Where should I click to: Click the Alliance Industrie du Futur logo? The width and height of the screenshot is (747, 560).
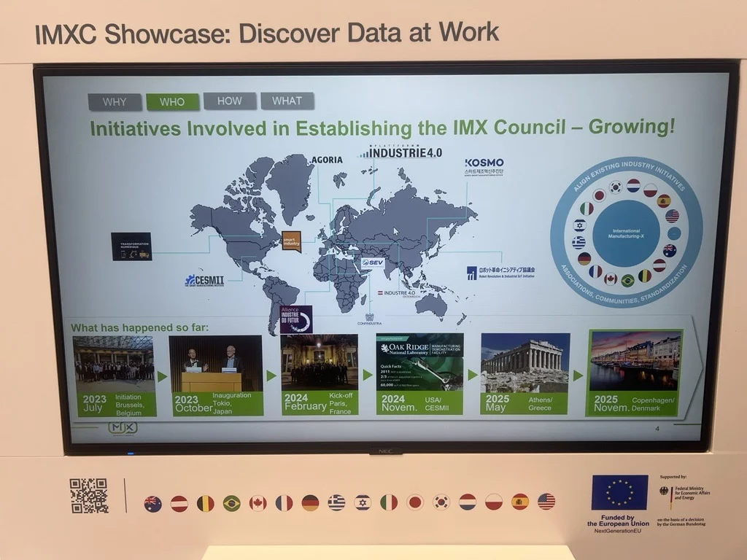pyautogui.click(x=296, y=319)
